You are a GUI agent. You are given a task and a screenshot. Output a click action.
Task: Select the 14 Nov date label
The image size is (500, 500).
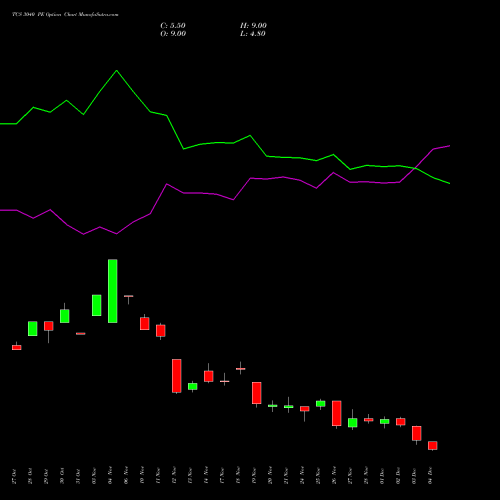pos(206,476)
